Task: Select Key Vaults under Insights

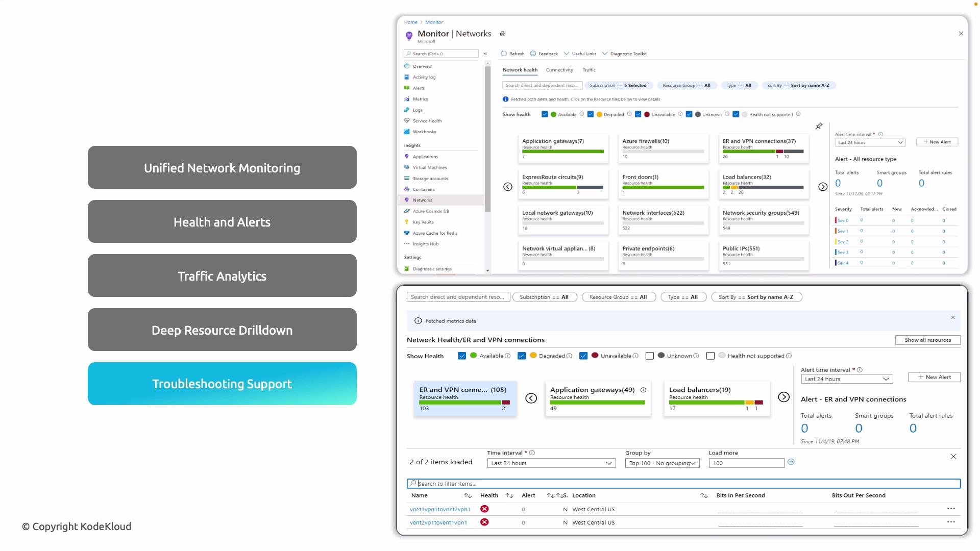Action: click(423, 222)
